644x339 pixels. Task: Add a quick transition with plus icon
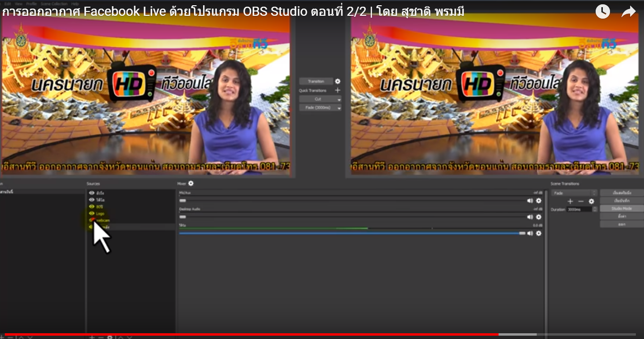338,90
